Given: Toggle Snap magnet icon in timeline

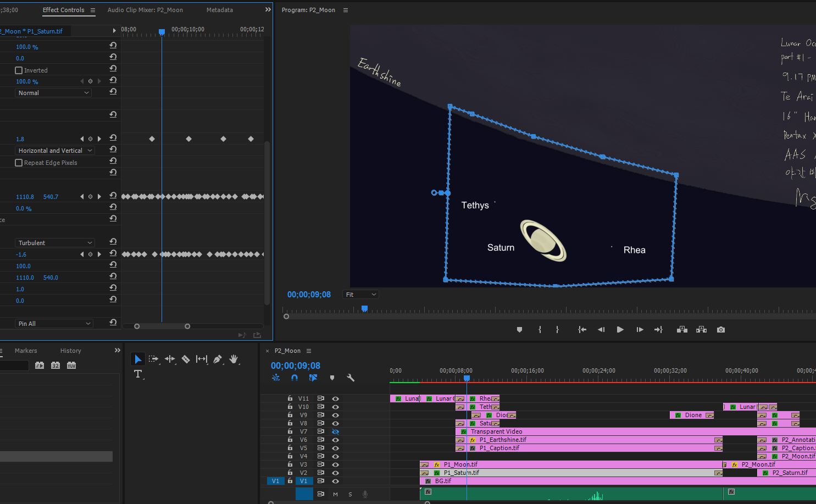Looking at the screenshot, I should coord(295,378).
